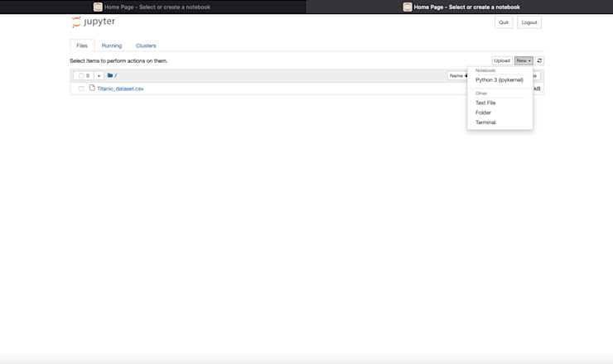Choose Text File from New menu
This screenshot has height=364, width=613.
pyautogui.click(x=500, y=103)
